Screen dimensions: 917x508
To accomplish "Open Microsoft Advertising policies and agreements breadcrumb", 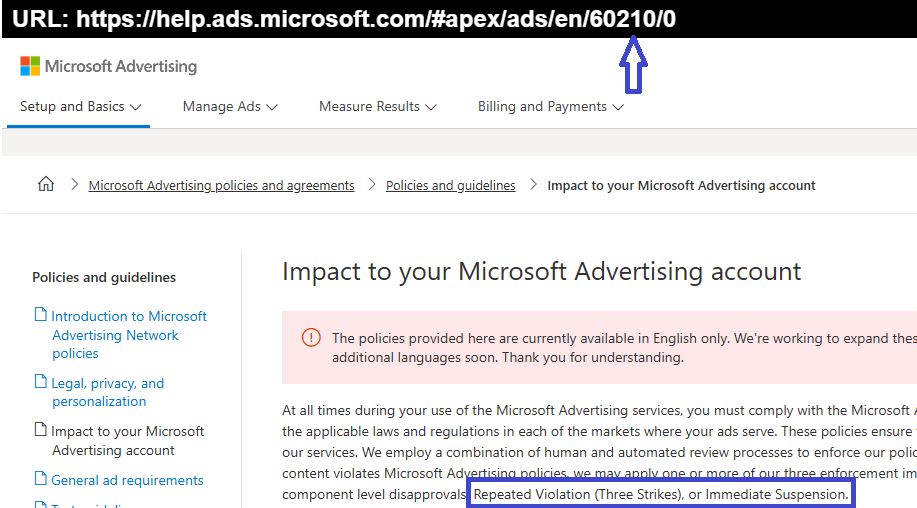I will point(222,185).
